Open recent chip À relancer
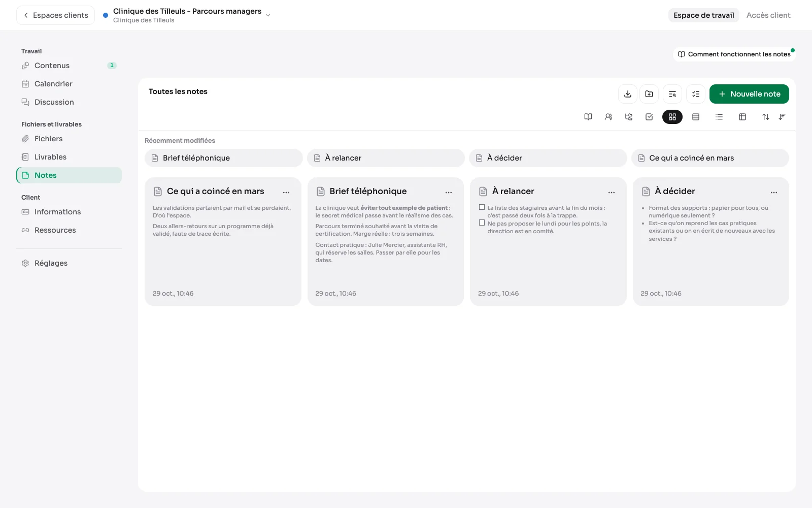 coord(386,158)
